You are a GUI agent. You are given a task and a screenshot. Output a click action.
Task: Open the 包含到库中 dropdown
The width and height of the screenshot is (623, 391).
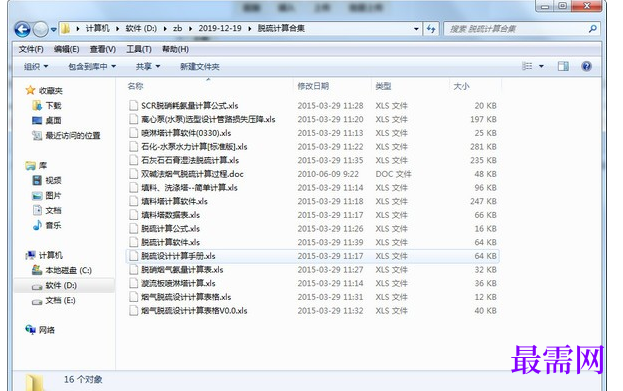(92, 66)
